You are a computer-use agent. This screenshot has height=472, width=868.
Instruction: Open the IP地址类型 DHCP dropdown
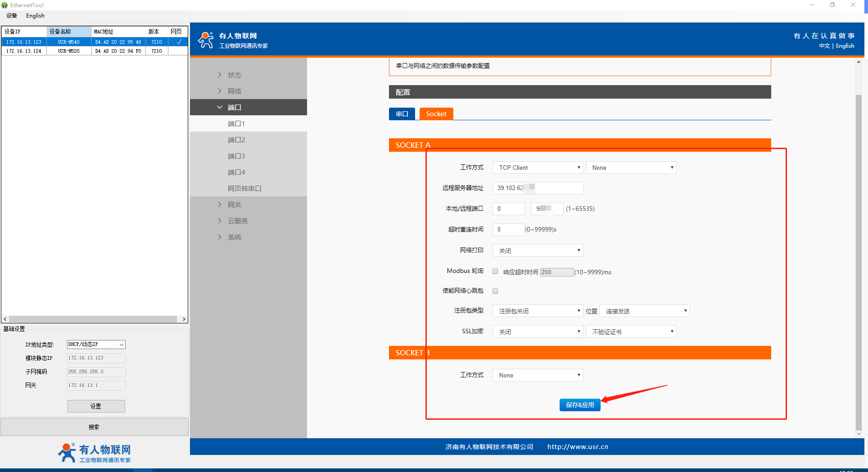pos(96,345)
